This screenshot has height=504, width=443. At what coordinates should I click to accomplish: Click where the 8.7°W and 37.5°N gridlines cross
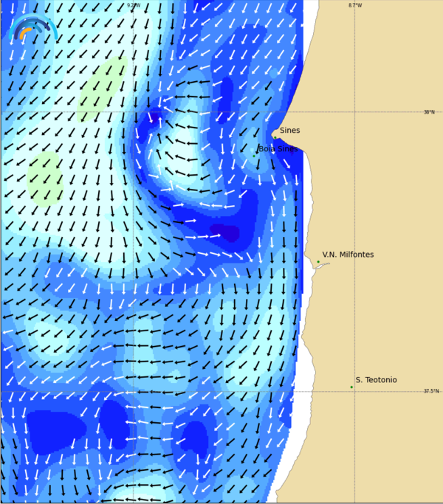click(x=354, y=391)
